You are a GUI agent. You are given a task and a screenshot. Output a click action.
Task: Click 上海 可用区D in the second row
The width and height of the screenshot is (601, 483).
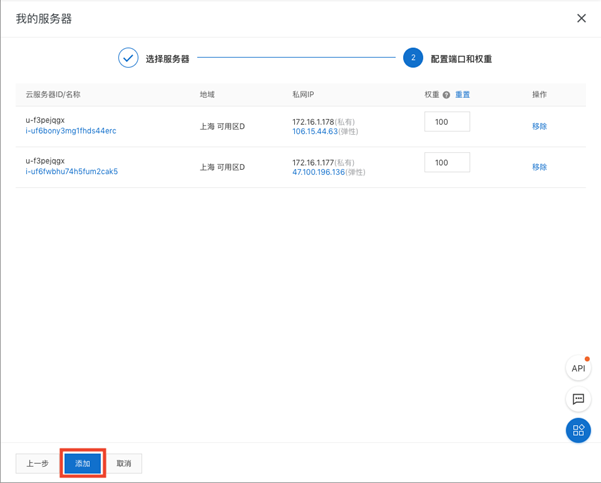[222, 167]
